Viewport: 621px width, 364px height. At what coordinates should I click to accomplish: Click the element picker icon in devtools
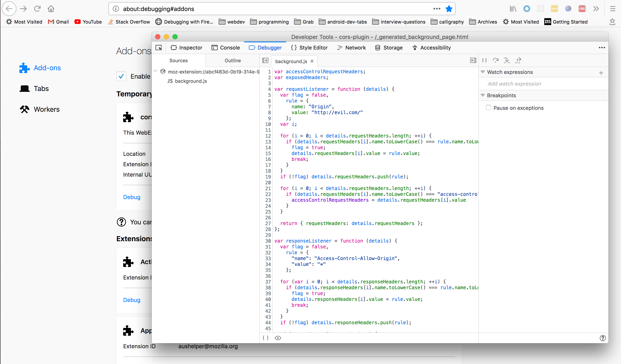(x=159, y=48)
